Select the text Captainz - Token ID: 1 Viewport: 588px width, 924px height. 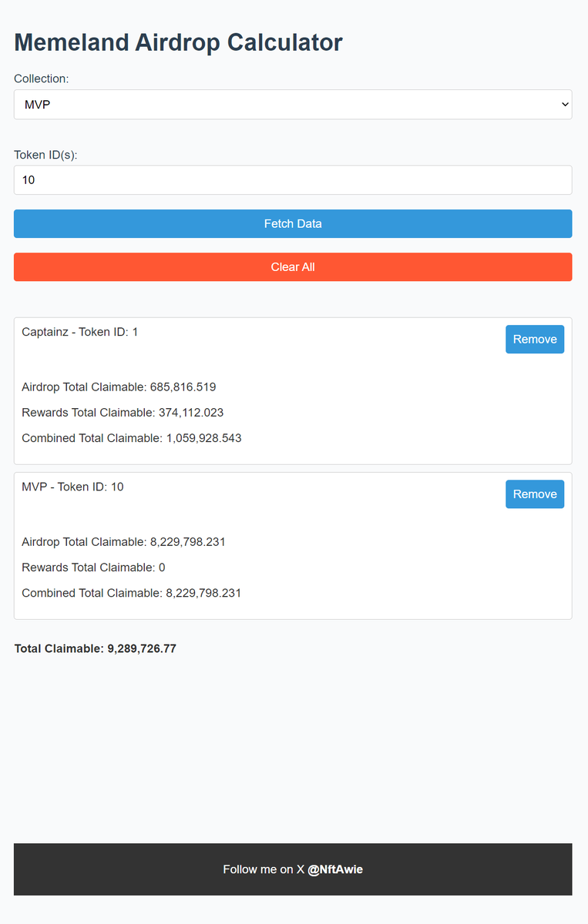point(80,332)
